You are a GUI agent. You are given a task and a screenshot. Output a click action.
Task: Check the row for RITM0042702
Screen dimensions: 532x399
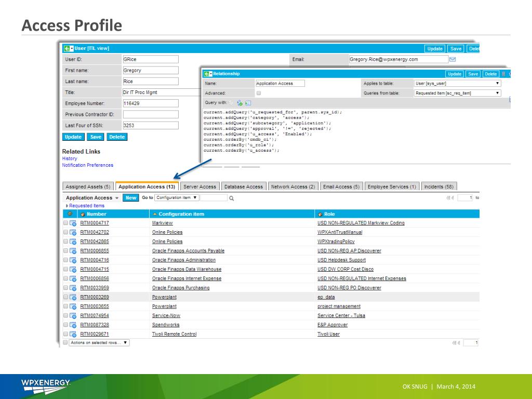65,232
